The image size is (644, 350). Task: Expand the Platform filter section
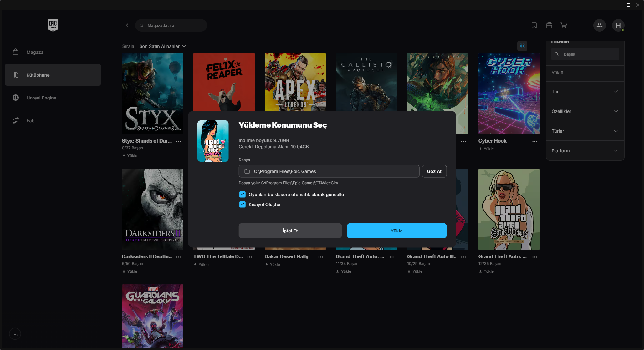coord(585,151)
